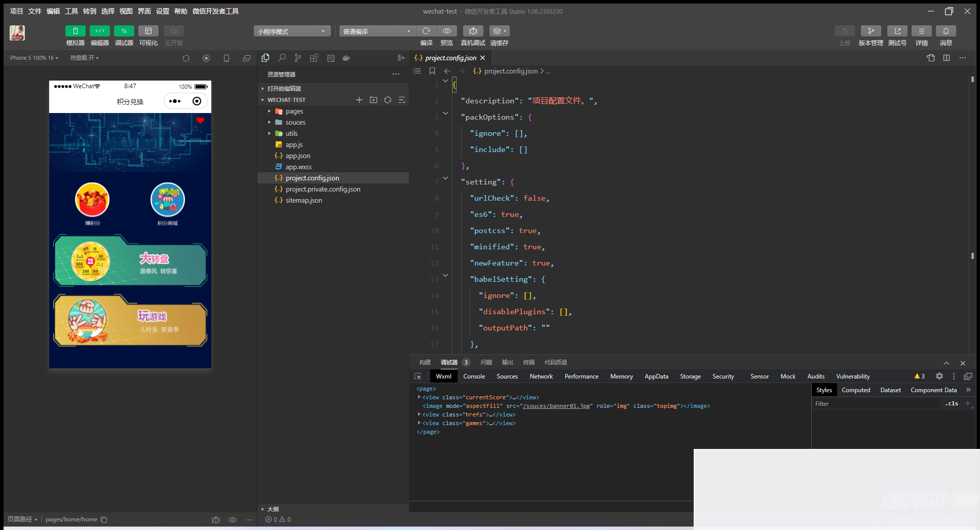Click the element inspector picker icon

(x=418, y=376)
